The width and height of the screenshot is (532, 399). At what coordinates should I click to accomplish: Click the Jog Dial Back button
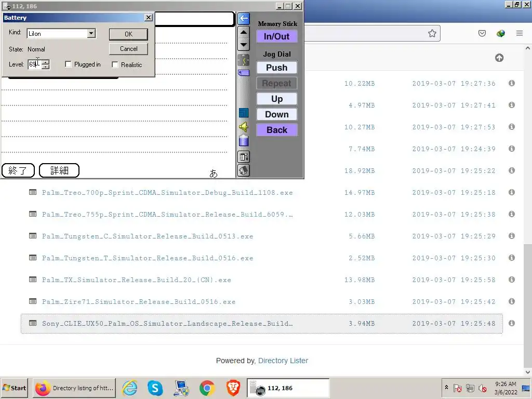click(x=276, y=130)
